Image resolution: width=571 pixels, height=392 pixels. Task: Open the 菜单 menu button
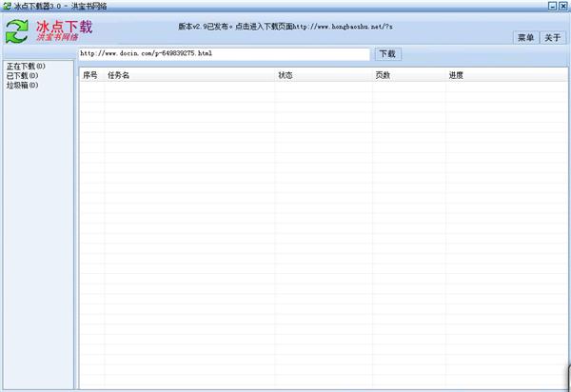(x=525, y=37)
